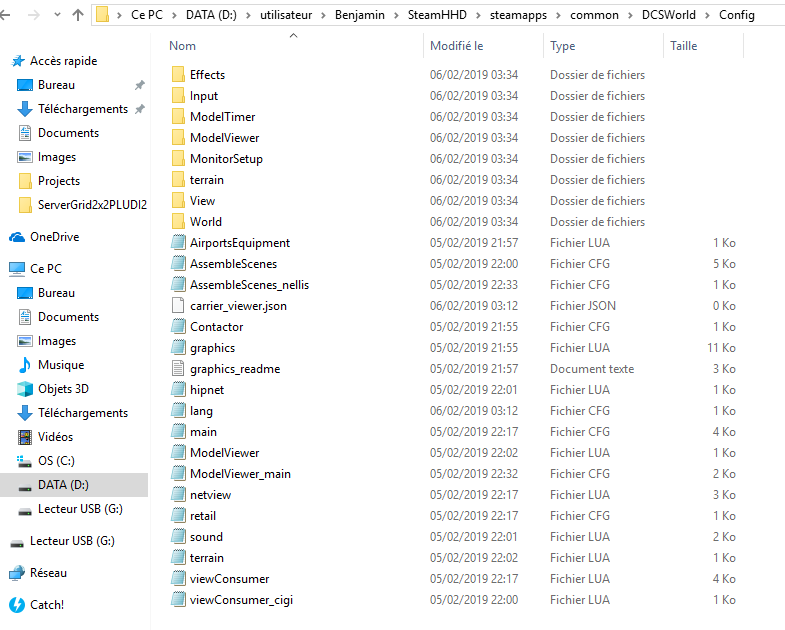
Task: Expand chevron after DATA (D:) in address bar
Action: click(x=248, y=16)
